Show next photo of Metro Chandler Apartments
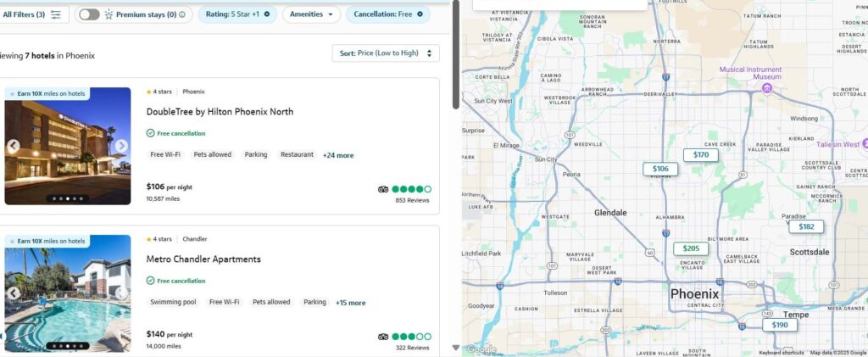 tap(121, 293)
